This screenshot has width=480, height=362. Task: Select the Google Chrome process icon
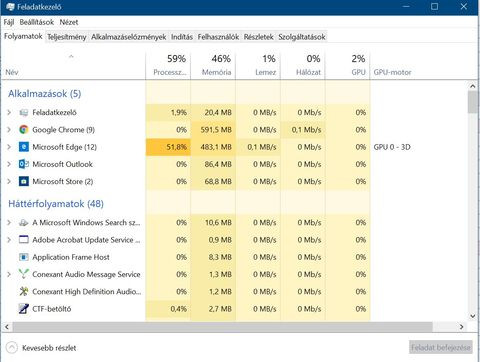24,130
